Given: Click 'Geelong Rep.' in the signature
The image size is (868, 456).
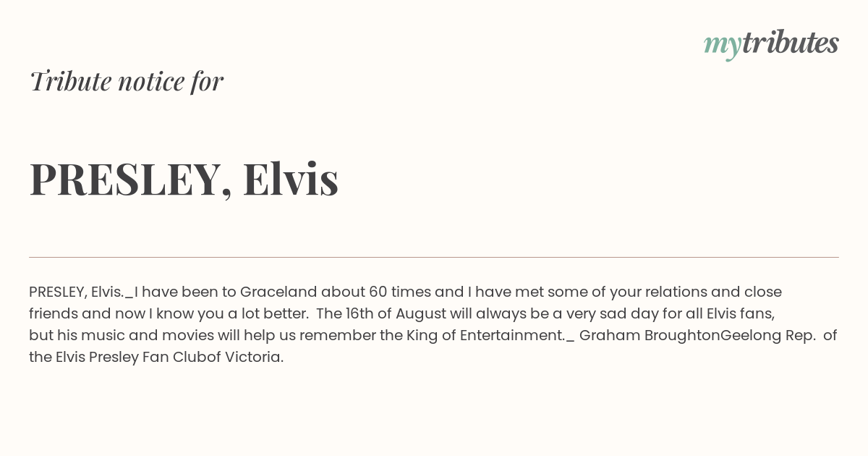Looking at the screenshot, I should pos(768,335).
